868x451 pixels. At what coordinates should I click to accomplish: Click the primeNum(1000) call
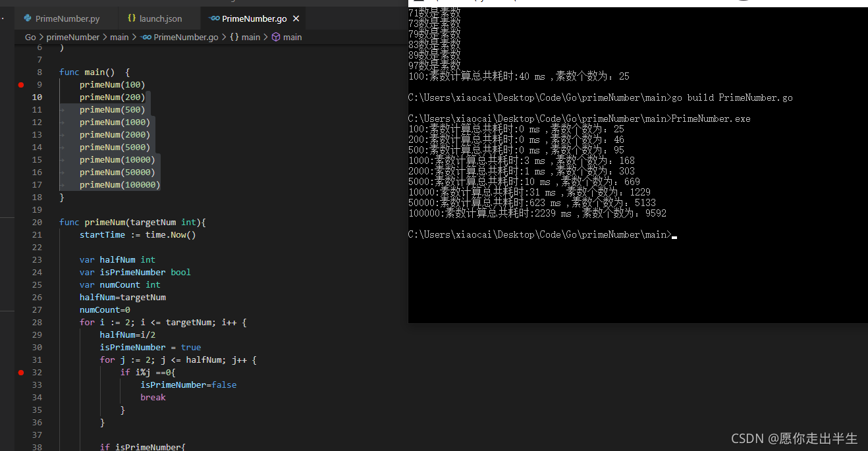[x=115, y=122]
